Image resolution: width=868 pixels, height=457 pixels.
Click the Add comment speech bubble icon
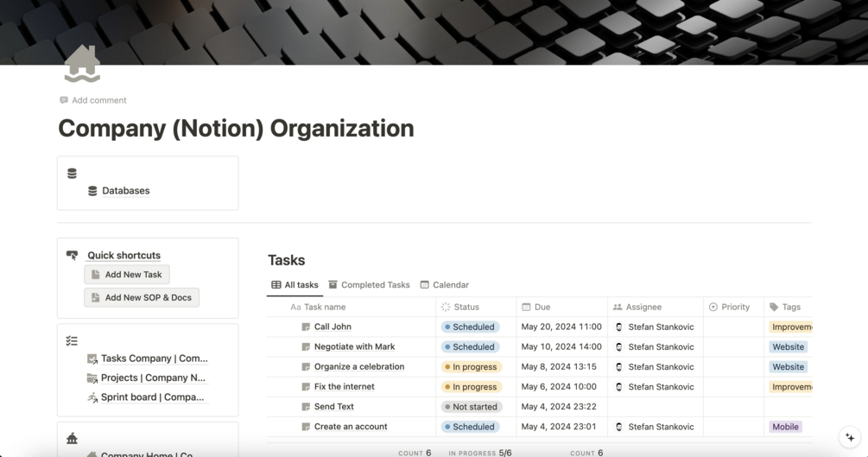[x=64, y=100]
